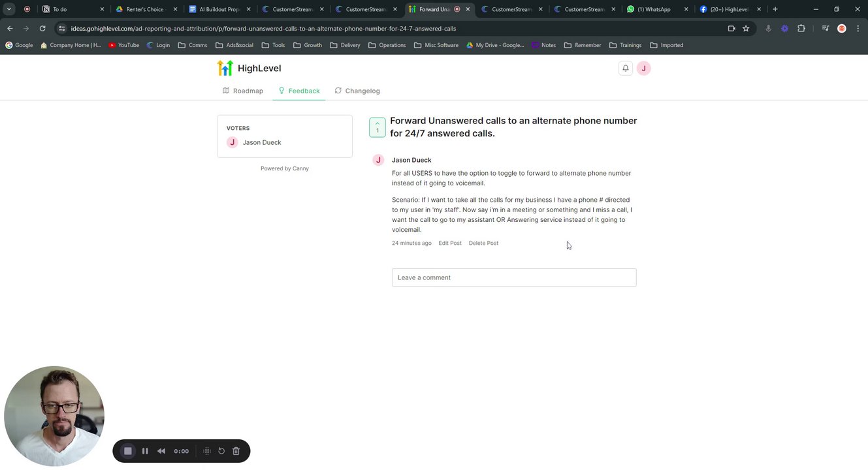Switch to the Roadmap tab

pos(243,91)
